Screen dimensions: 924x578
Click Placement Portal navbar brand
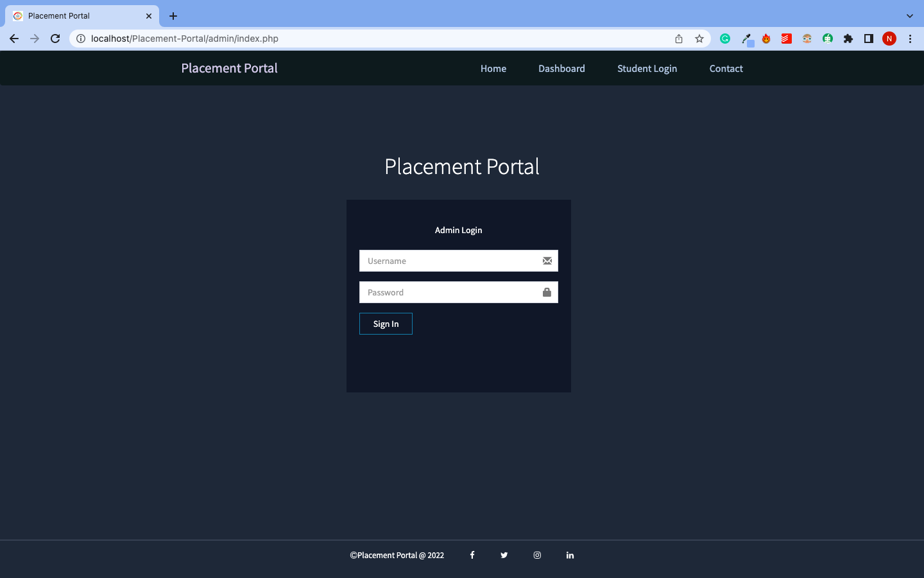(229, 68)
